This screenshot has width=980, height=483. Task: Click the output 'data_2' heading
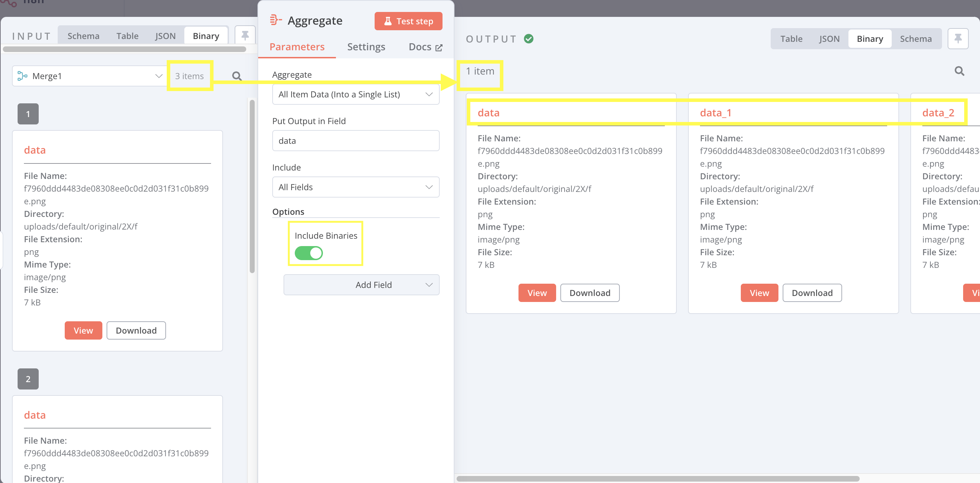pyautogui.click(x=938, y=112)
